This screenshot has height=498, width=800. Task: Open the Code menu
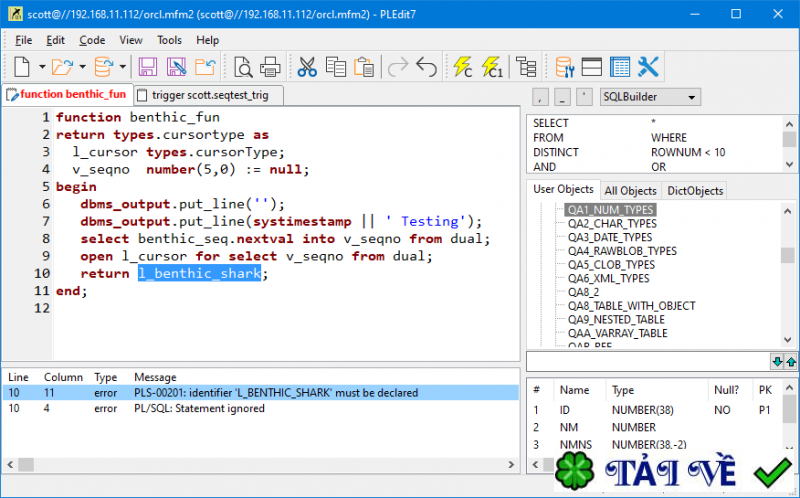[92, 40]
